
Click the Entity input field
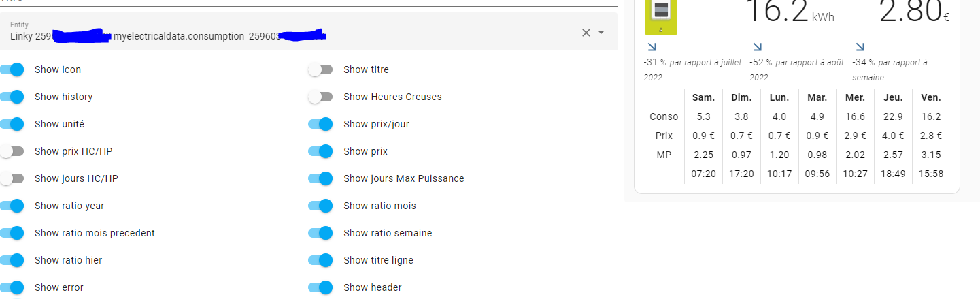[292, 31]
